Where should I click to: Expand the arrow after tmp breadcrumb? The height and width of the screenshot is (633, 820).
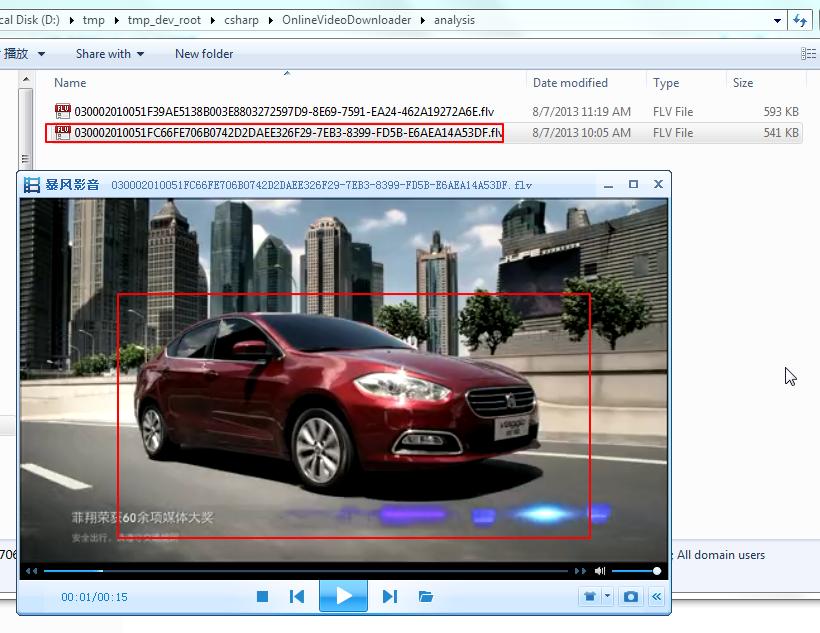click(x=116, y=20)
